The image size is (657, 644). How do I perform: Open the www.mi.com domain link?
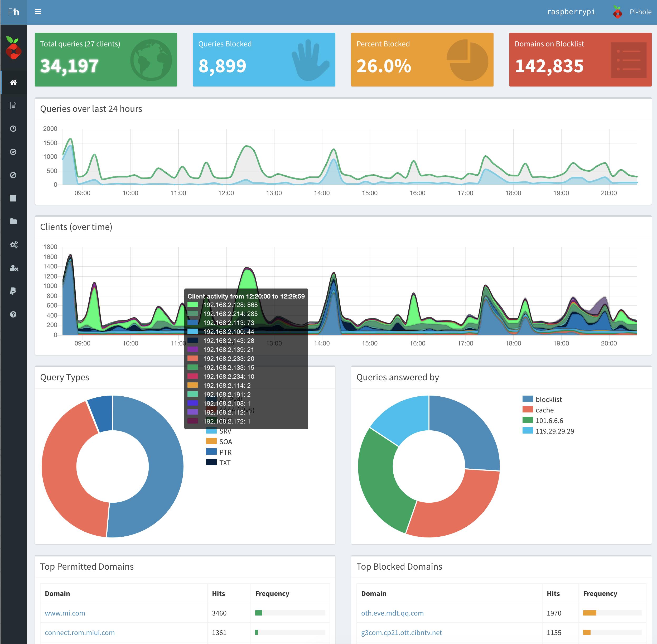click(65, 613)
